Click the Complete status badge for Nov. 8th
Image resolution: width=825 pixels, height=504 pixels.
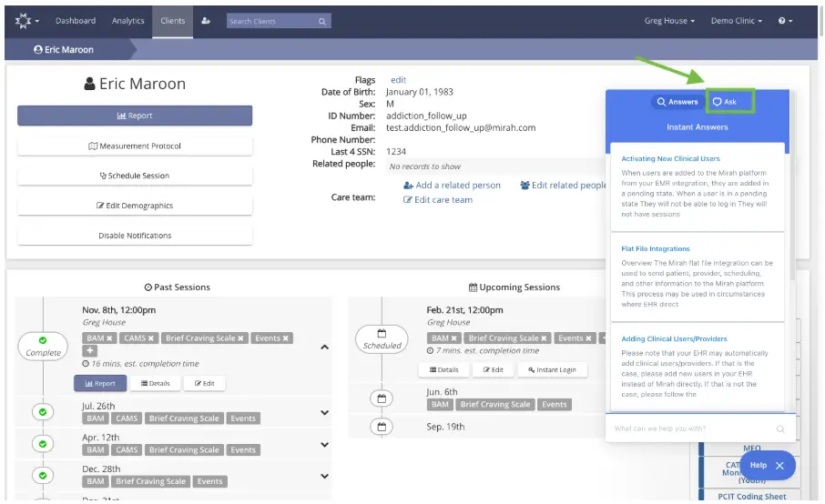coord(43,347)
